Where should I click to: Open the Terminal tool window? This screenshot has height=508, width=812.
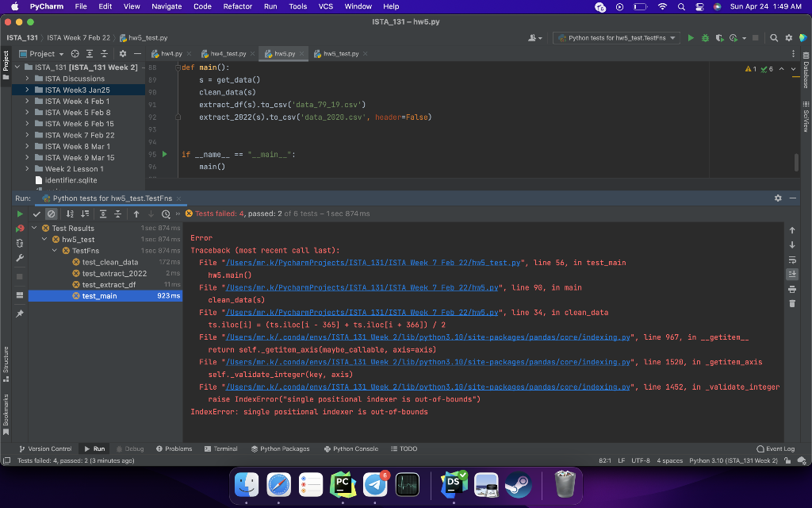(x=220, y=448)
